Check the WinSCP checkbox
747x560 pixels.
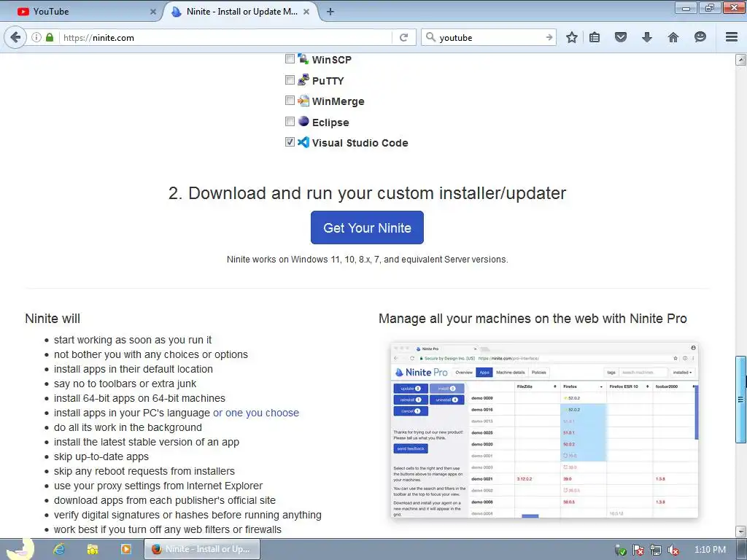[x=290, y=58]
